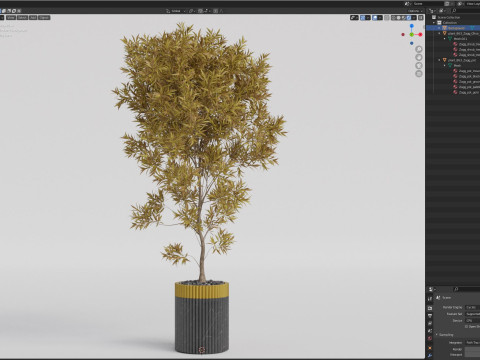This screenshot has width=480, height=360.
Task: Click the Scene name field in top bar
Action: pos(428,4)
